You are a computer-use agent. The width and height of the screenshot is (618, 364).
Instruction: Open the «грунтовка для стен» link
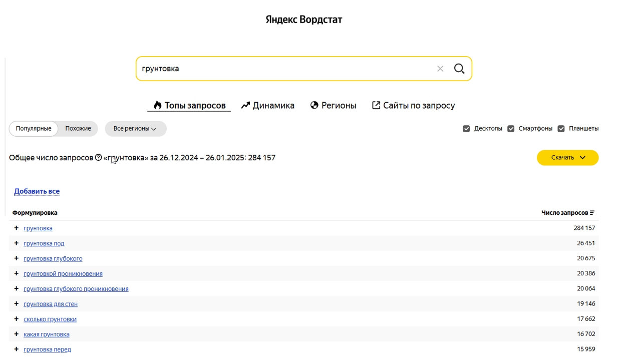(51, 304)
